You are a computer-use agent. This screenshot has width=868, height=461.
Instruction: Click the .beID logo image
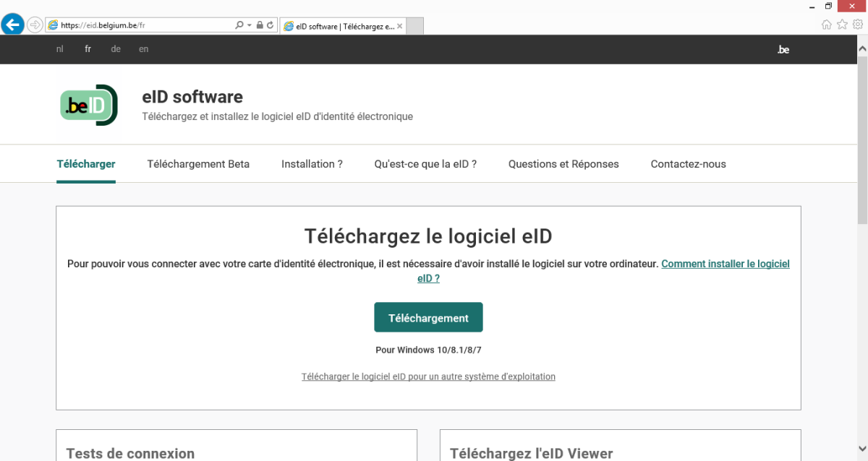(x=88, y=105)
